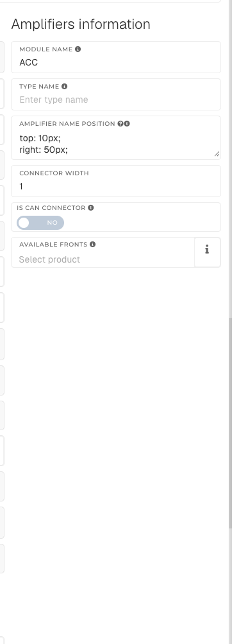Enable the Is CAN Connector toggle
Screen dimensions: 232x644
(x=40, y=223)
